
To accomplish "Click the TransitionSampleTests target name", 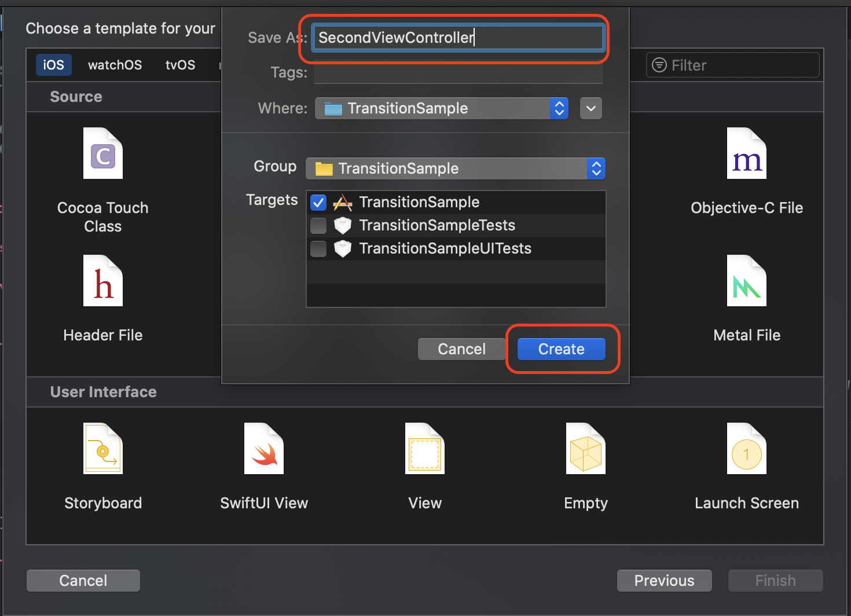I will pyautogui.click(x=437, y=225).
